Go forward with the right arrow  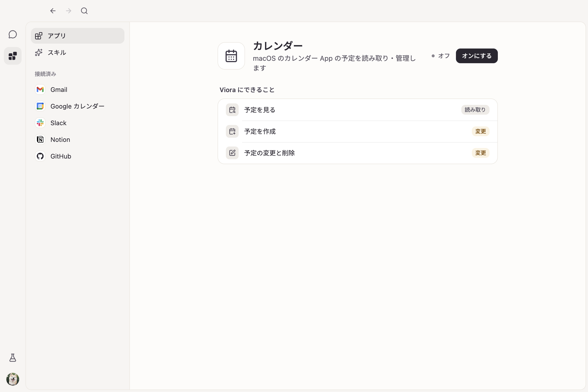click(69, 11)
